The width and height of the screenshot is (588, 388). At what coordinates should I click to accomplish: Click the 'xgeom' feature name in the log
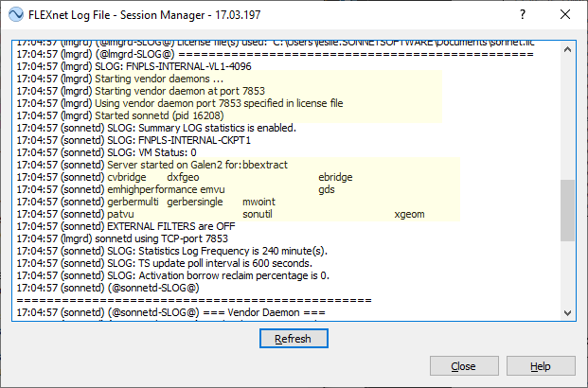click(409, 215)
